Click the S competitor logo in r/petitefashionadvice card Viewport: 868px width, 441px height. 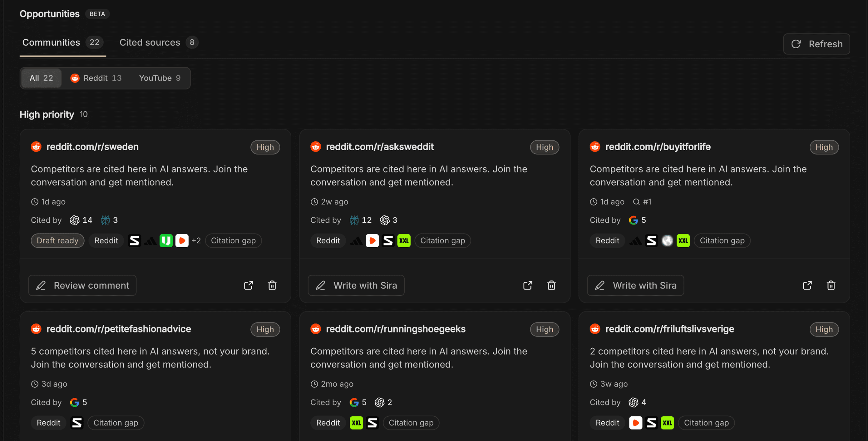click(76, 423)
